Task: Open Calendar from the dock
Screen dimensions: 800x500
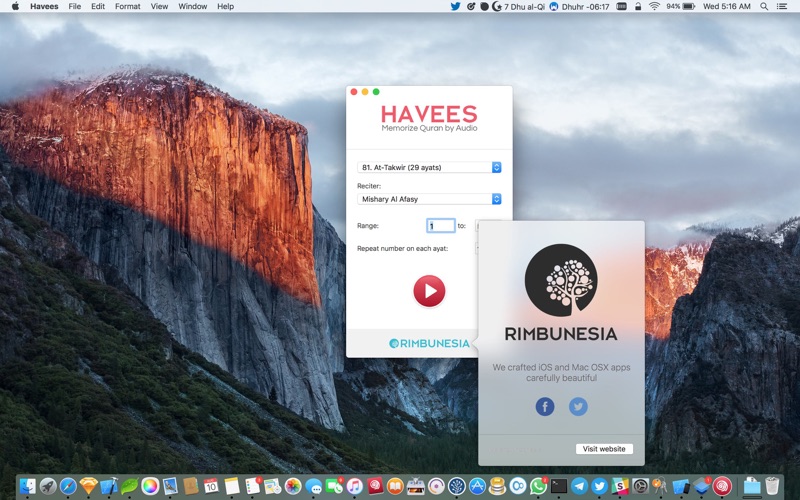Action: click(211, 486)
